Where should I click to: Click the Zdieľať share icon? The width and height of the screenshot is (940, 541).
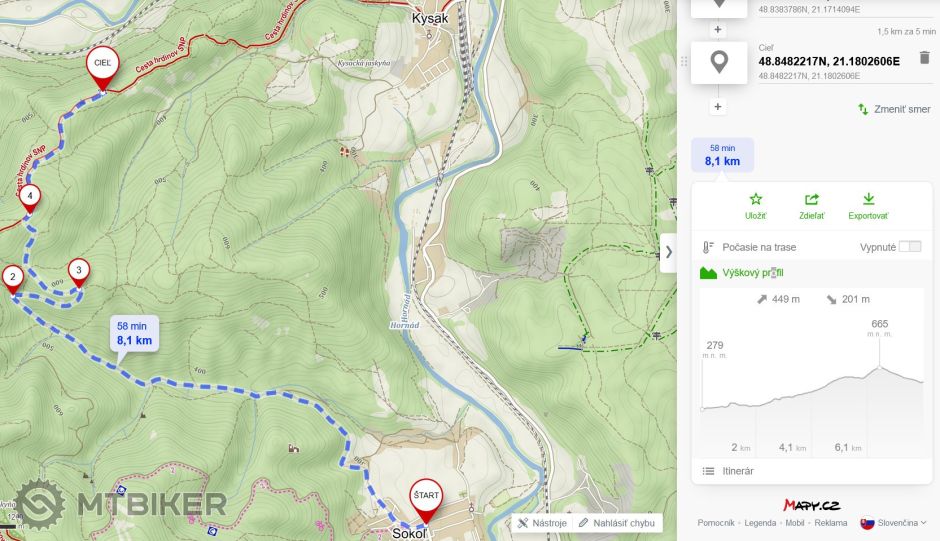[812, 199]
